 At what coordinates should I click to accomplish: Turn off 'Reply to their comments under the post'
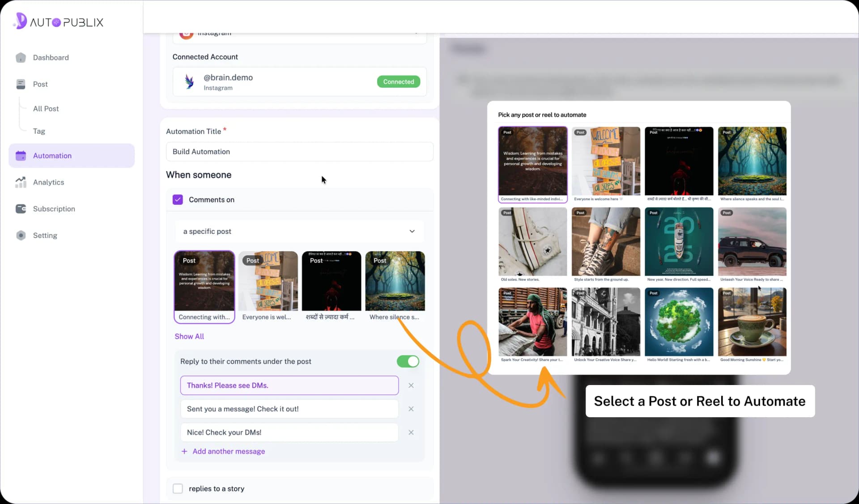(408, 361)
